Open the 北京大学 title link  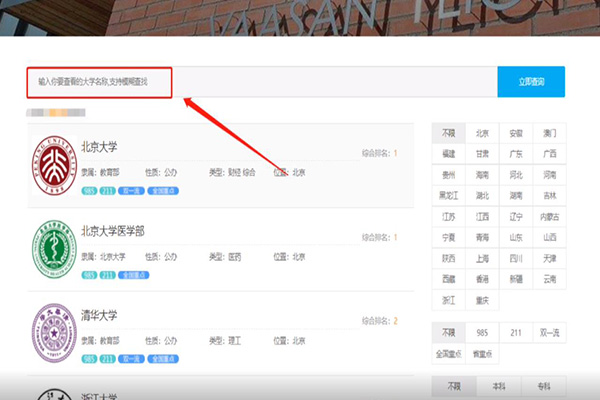(99, 147)
